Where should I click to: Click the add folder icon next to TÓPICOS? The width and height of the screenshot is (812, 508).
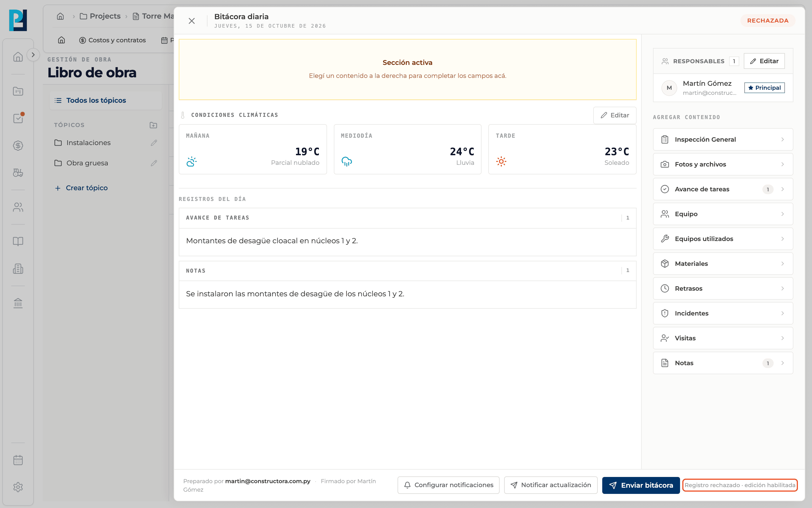pyautogui.click(x=153, y=125)
